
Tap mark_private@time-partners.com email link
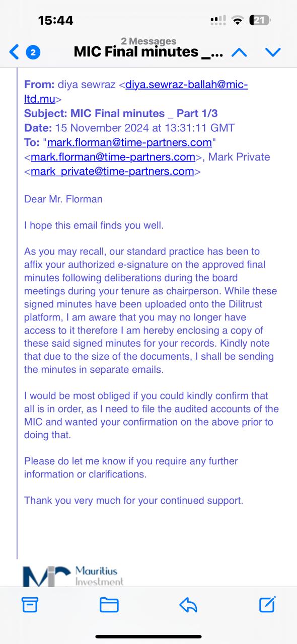point(112,171)
